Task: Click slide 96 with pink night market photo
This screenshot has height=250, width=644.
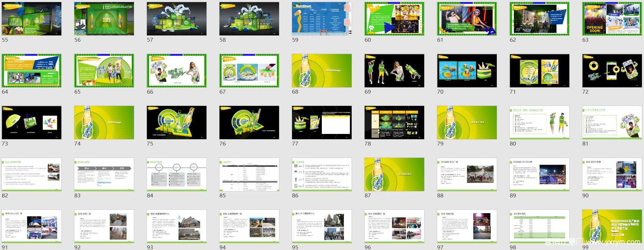Action: pos(394,226)
